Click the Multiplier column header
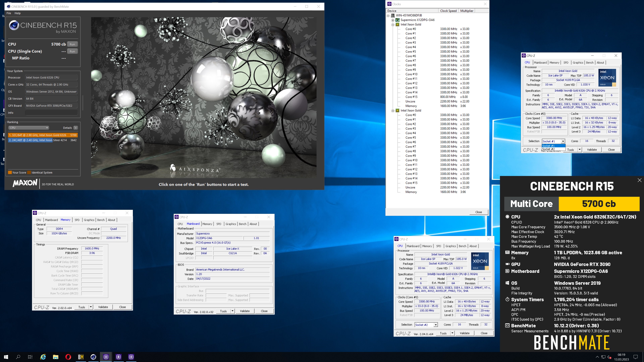 point(467,11)
